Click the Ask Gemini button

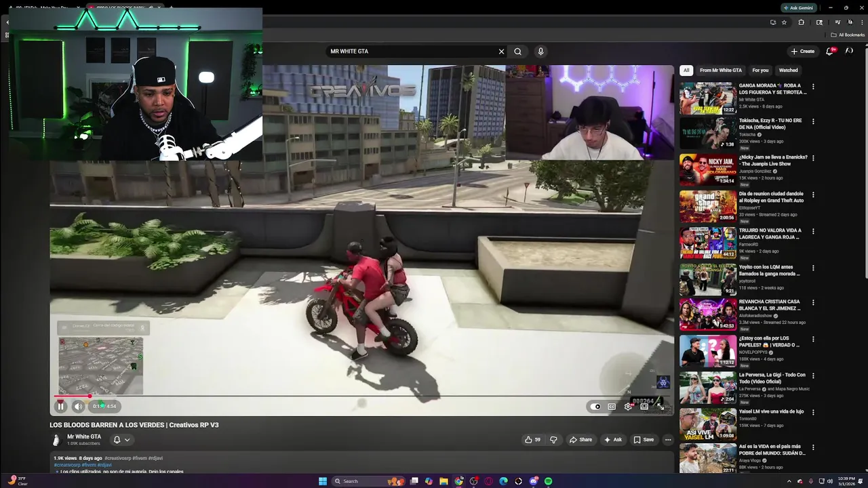pyautogui.click(x=797, y=8)
